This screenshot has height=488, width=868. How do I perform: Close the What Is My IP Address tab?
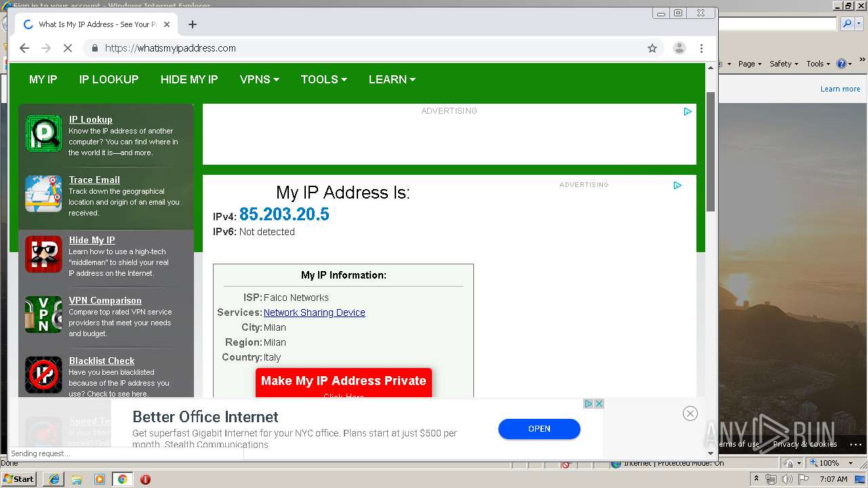167,24
